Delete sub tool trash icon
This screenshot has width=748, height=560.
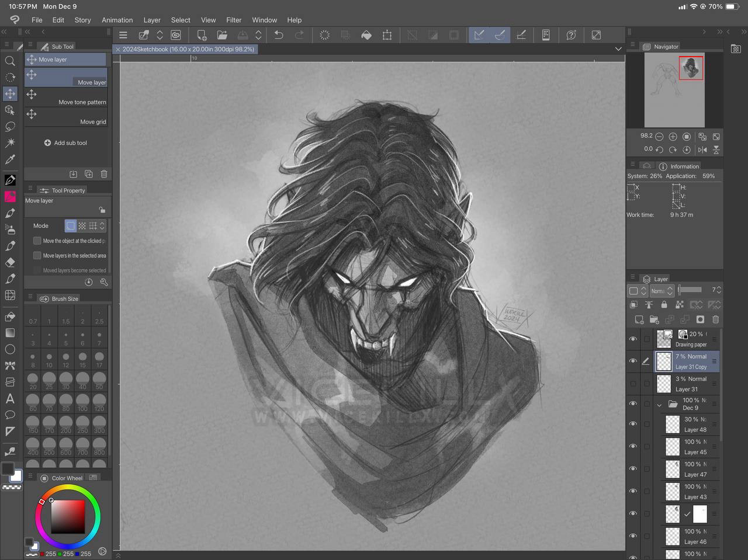[104, 174]
